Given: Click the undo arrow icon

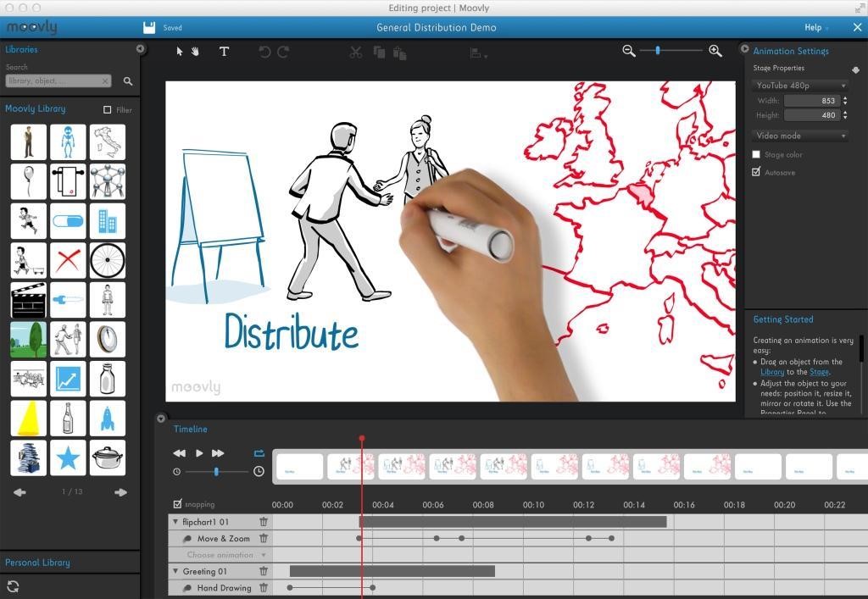Looking at the screenshot, I should (x=264, y=52).
